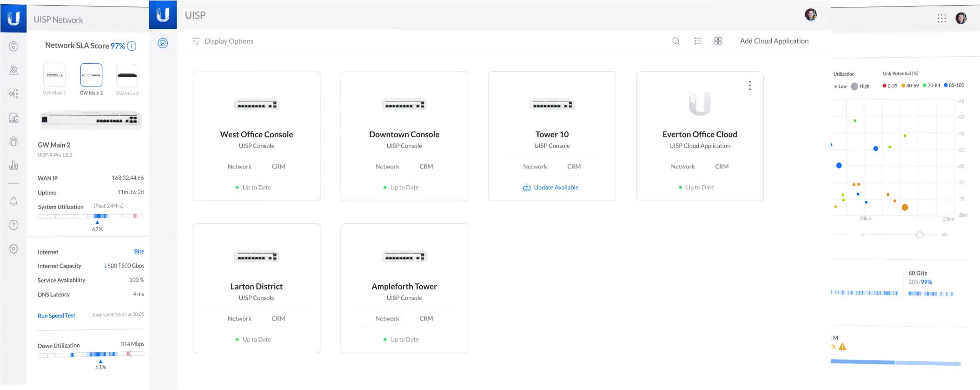Open the Bite internet provider link
Image resolution: width=980 pixels, height=390 pixels.
[139, 251]
